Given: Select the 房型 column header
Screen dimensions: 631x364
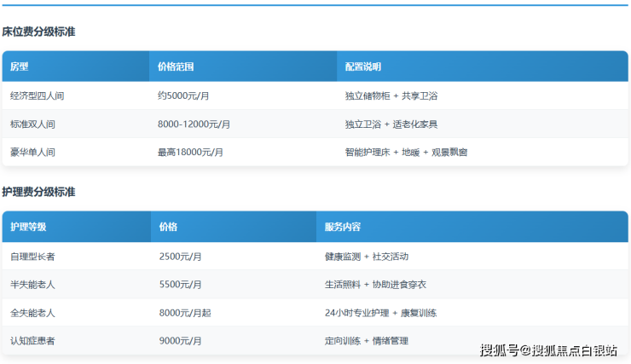Looking at the screenshot, I should click(x=20, y=66).
